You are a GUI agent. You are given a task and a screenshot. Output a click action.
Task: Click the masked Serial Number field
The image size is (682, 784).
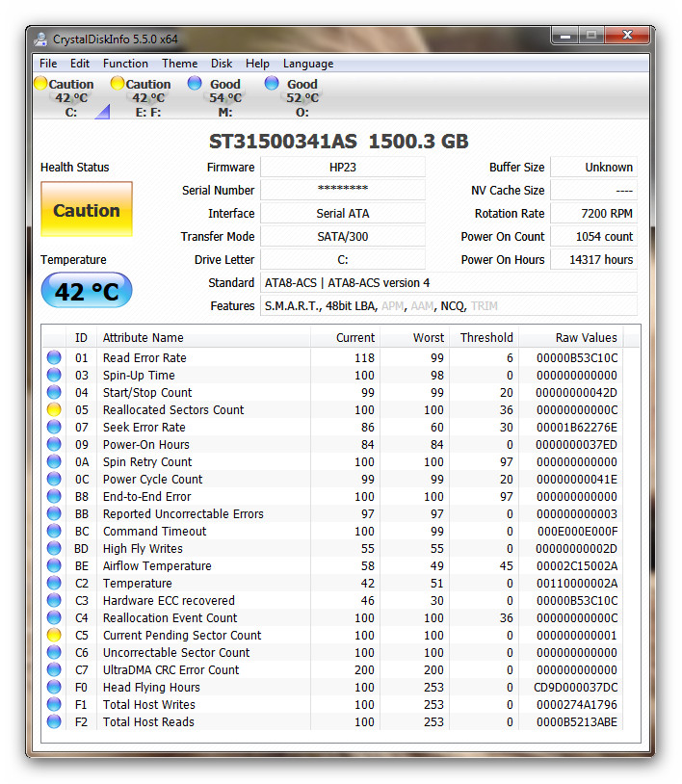click(343, 190)
